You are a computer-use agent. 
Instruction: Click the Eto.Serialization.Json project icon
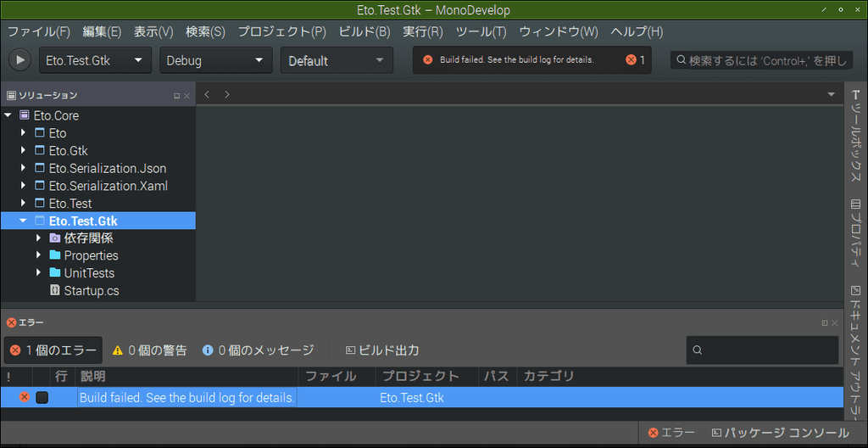click(39, 168)
